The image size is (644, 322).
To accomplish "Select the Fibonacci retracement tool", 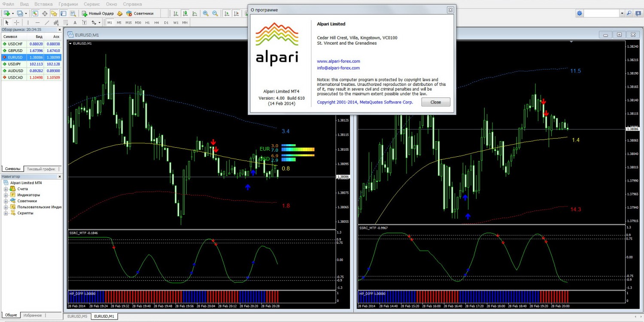I will [x=65, y=22].
